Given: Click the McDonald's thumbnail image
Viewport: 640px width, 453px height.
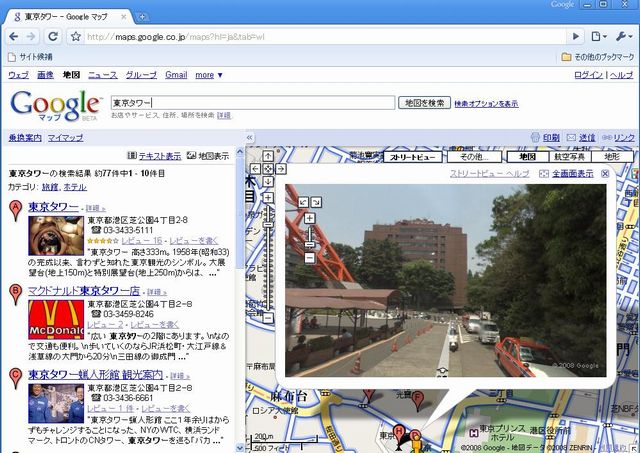Looking at the screenshot, I should click(56, 320).
